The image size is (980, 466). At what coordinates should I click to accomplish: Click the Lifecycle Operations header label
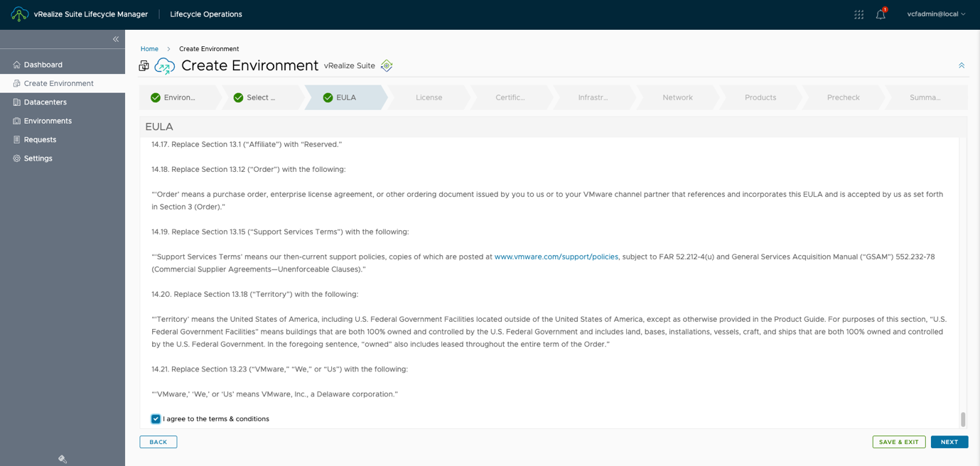pos(206,14)
